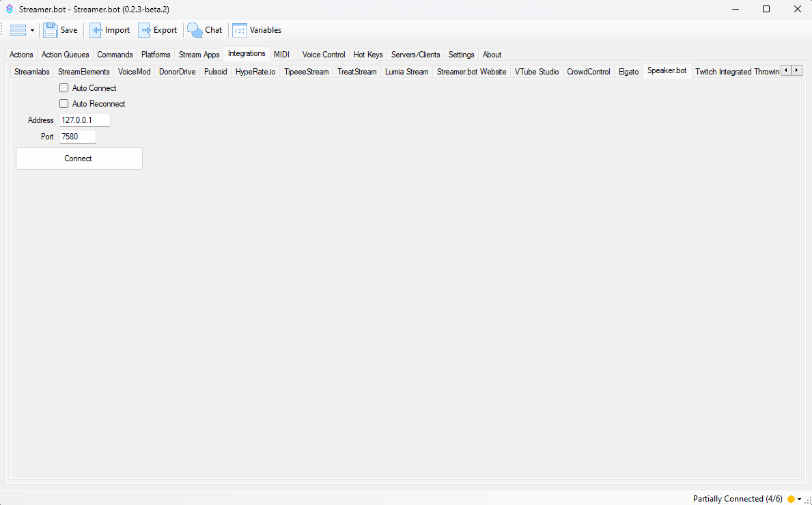Expand the layout menu dropdown arrow

(32, 31)
